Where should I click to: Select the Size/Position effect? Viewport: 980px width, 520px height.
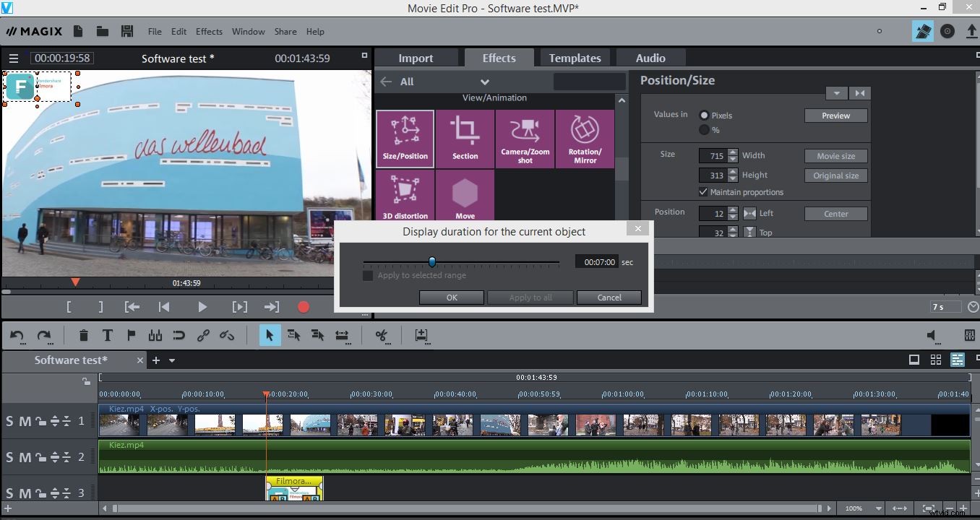[405, 139]
